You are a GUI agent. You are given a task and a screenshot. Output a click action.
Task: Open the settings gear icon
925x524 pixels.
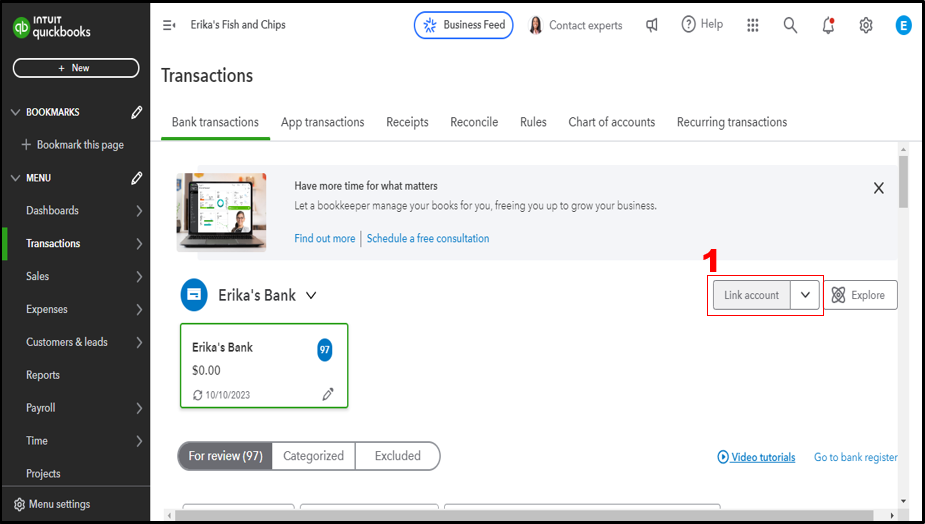tap(865, 25)
